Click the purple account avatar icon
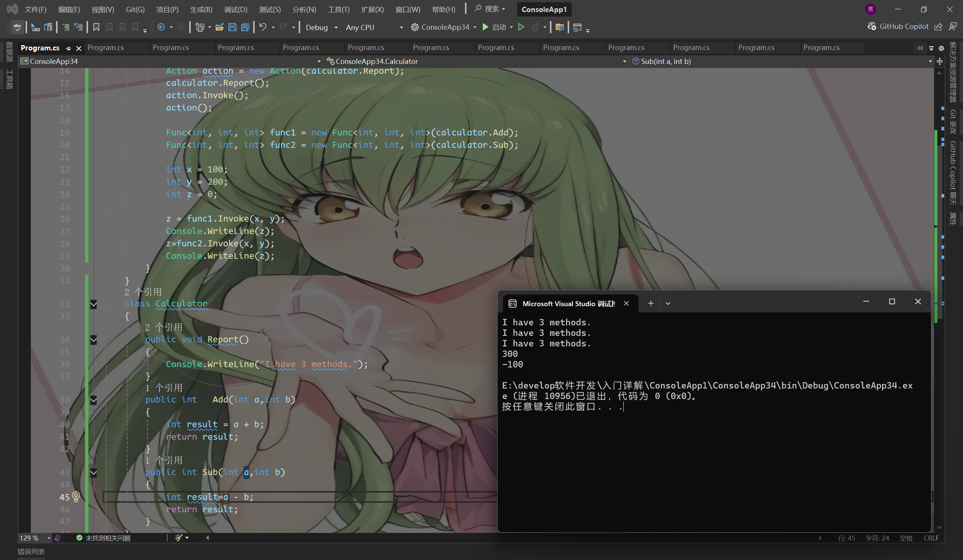This screenshot has width=963, height=560. pos(870,9)
